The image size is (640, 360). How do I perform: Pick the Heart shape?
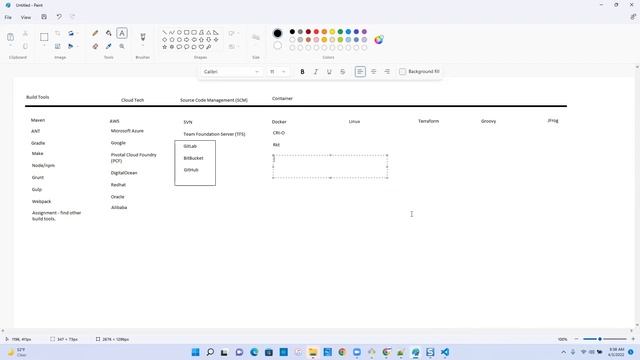pos(201,47)
